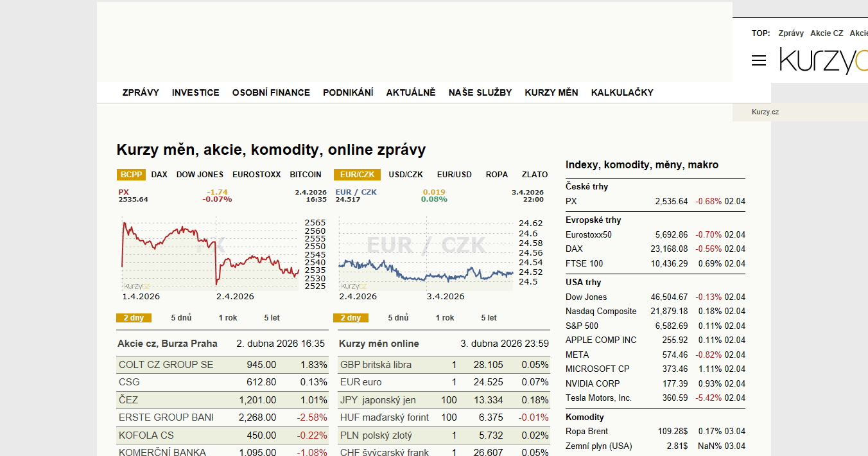Open ERSTE GROUP BANI stock row
This screenshot has height=456, width=868.
(222, 417)
